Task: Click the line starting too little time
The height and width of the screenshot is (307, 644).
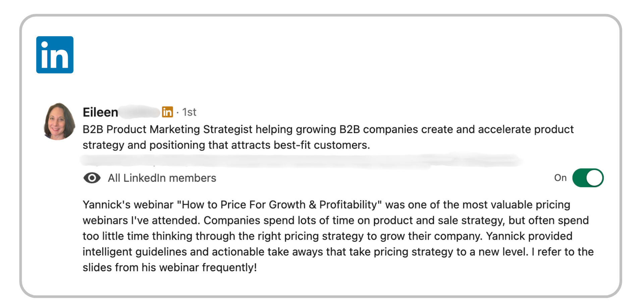Action: click(327, 236)
